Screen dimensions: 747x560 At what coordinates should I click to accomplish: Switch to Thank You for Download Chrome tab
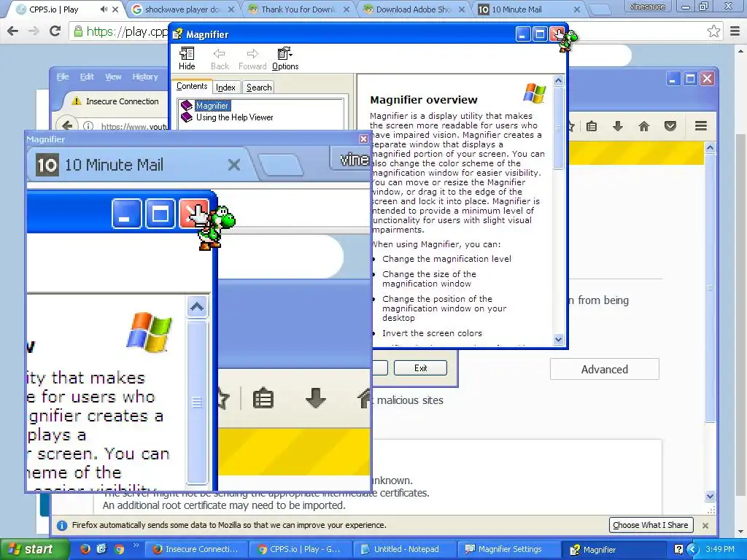click(x=299, y=9)
